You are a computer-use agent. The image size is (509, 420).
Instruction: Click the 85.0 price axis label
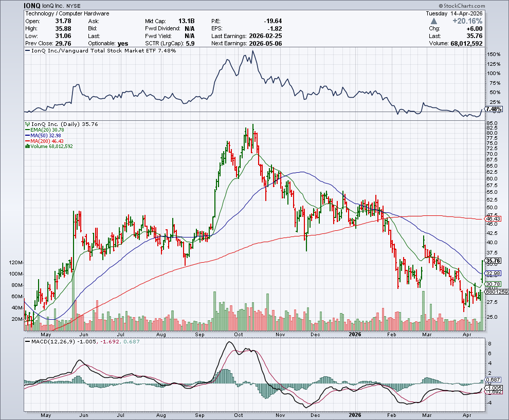(492, 123)
